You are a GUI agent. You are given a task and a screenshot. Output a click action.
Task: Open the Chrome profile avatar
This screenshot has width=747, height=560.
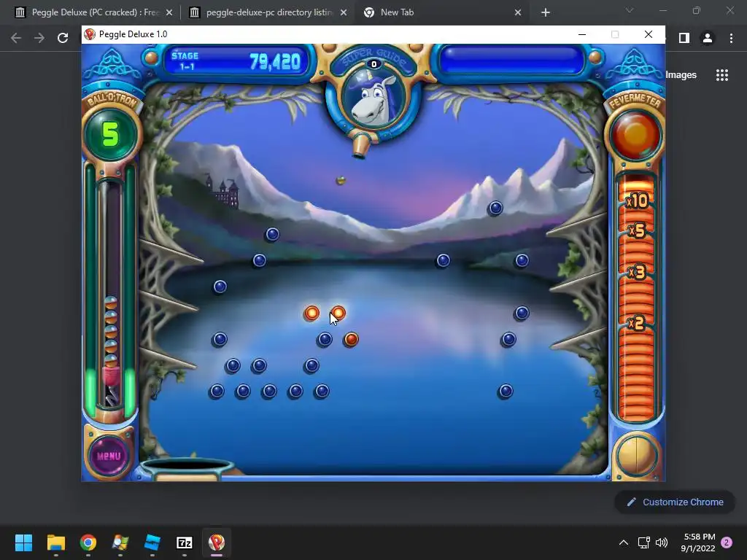pos(708,38)
